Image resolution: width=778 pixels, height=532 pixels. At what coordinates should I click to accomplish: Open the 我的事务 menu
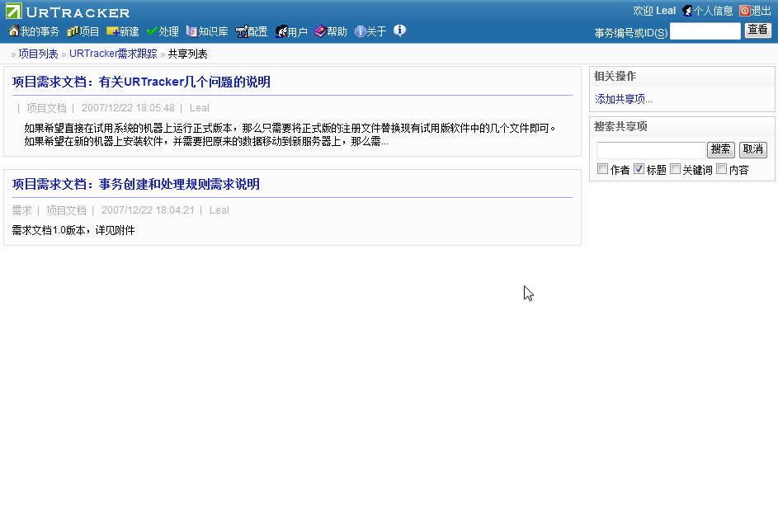40,32
